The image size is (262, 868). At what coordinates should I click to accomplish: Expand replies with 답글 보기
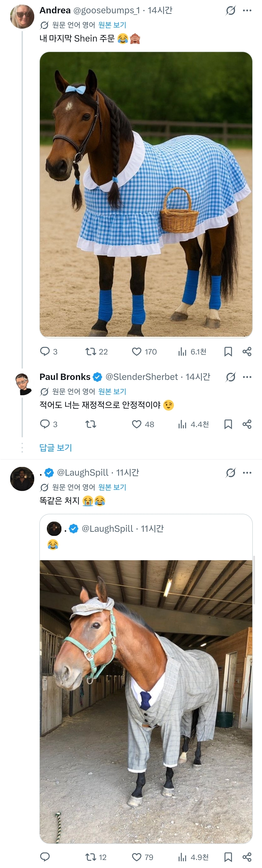56,447
